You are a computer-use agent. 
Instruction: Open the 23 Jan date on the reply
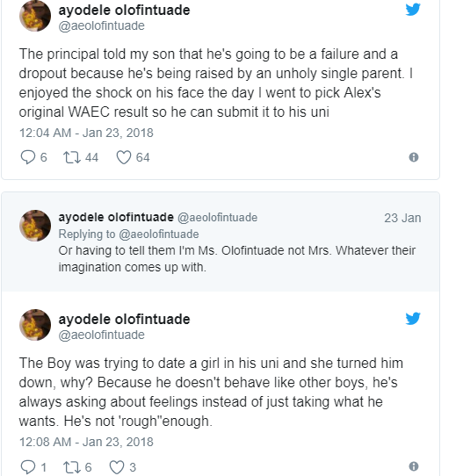[402, 218]
